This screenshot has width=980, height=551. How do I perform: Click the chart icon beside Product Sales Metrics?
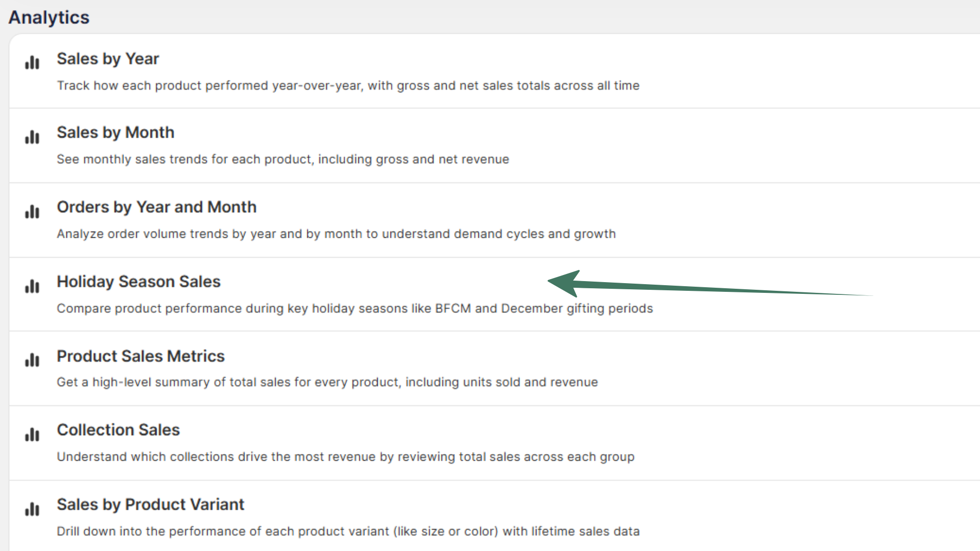point(32,360)
